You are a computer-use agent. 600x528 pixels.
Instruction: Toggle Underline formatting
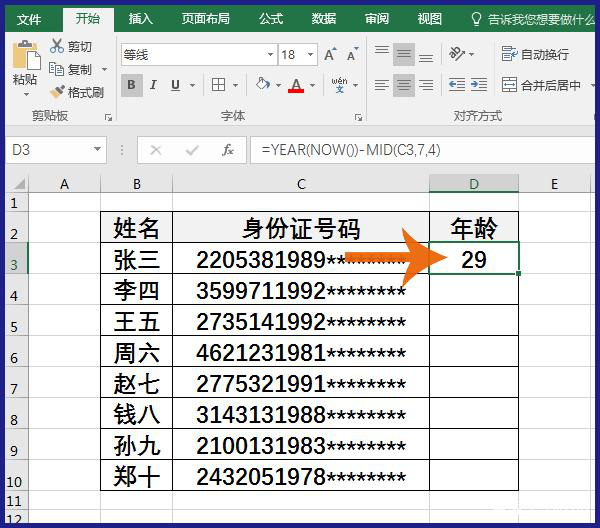[176, 85]
